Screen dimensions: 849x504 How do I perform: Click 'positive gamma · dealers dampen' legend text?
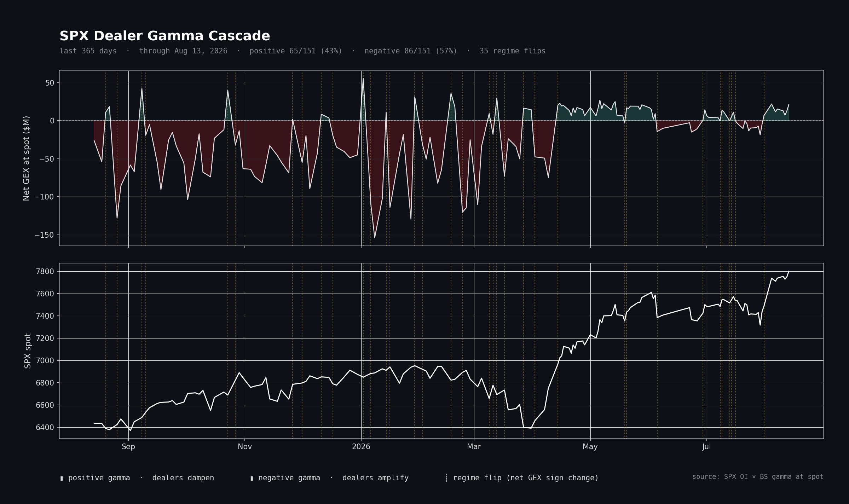[x=141, y=478]
